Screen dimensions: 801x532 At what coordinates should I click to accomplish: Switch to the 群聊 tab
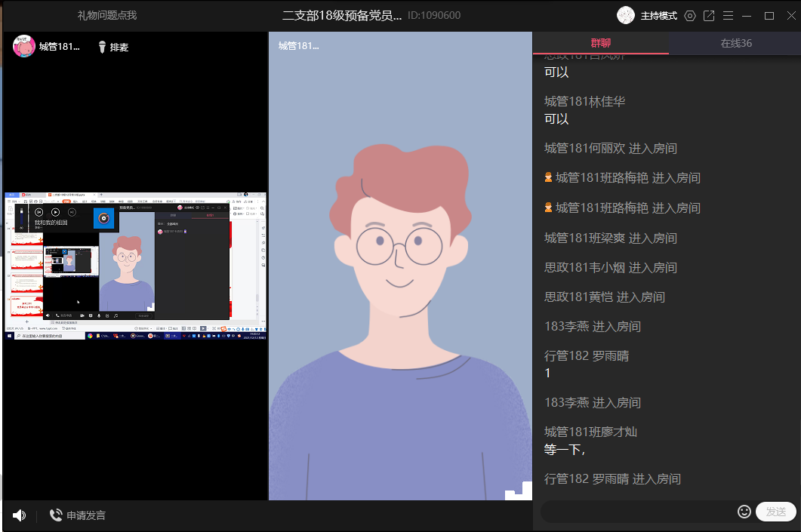click(x=601, y=43)
